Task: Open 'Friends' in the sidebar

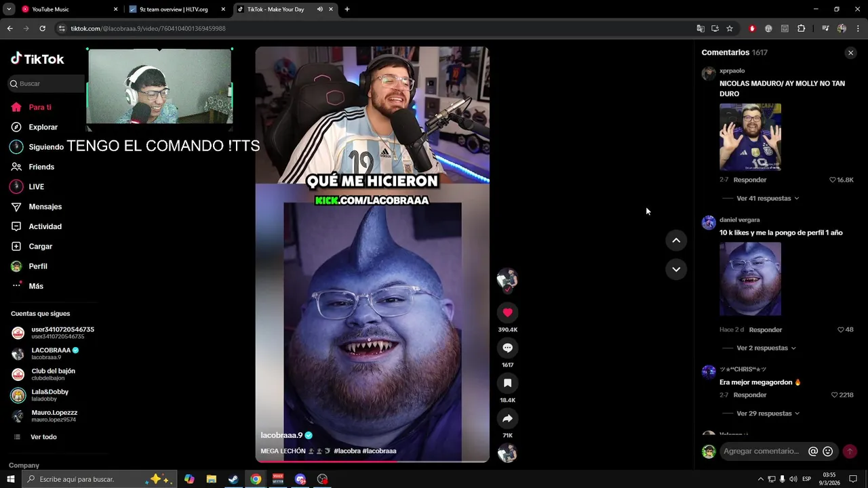Action: point(41,167)
